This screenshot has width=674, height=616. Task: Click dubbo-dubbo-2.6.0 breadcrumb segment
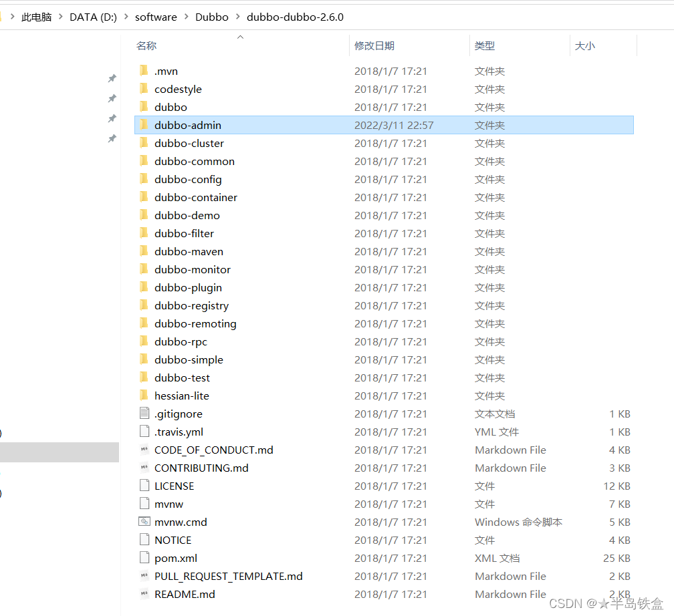pyautogui.click(x=296, y=17)
